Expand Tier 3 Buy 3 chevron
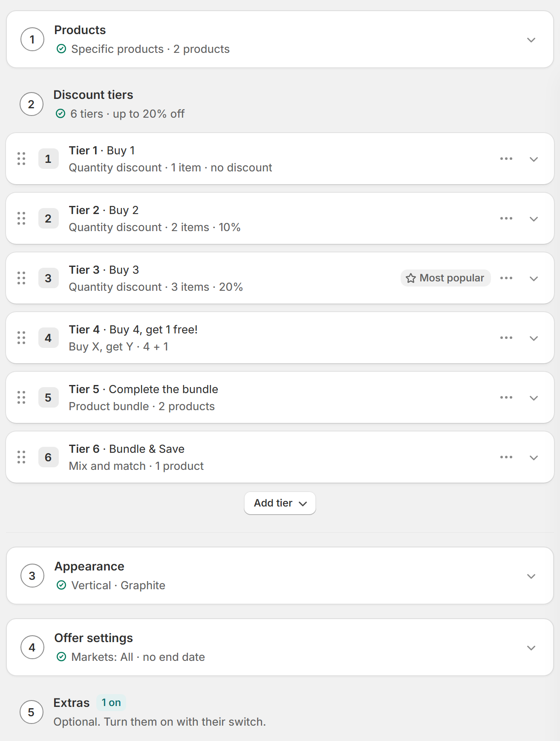 pyautogui.click(x=534, y=278)
